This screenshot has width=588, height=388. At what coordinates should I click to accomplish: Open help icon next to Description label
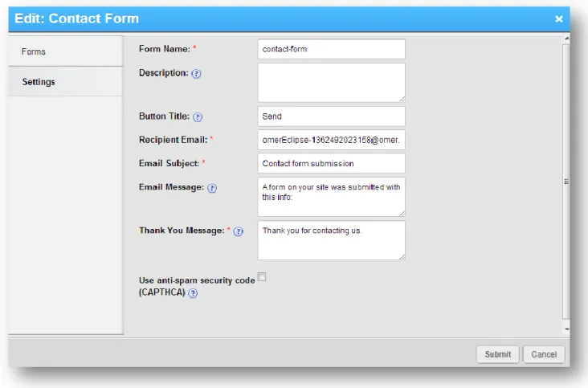[196, 73]
